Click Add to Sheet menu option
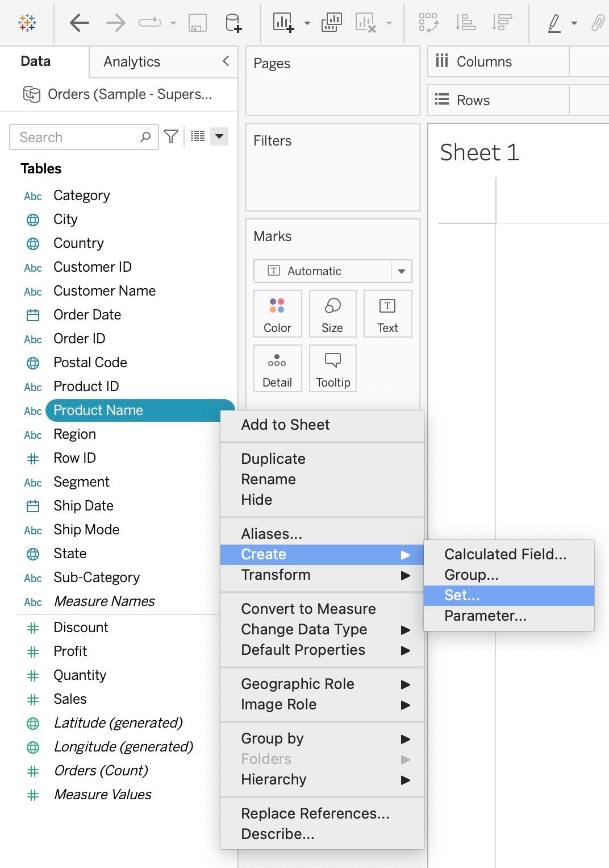 [x=285, y=425]
